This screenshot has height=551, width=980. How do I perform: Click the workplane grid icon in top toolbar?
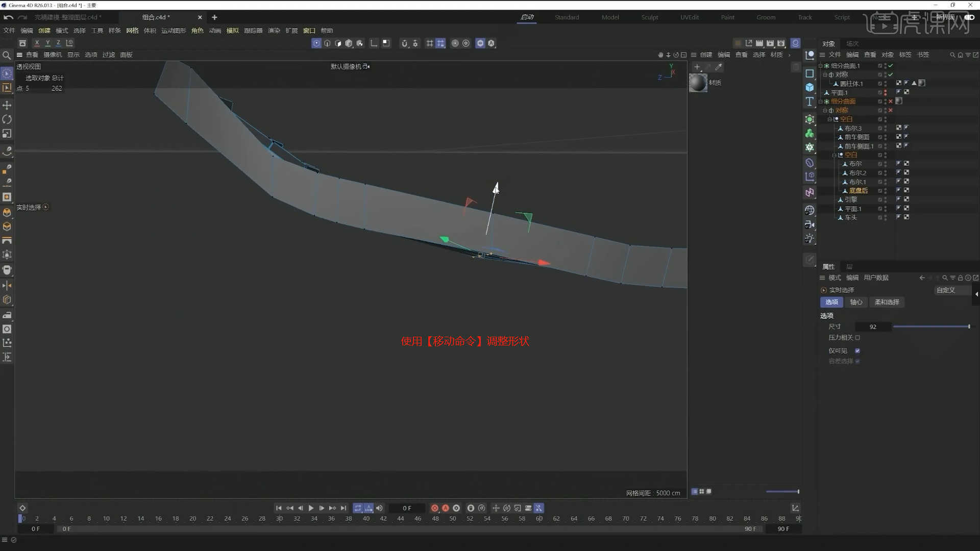click(x=430, y=43)
